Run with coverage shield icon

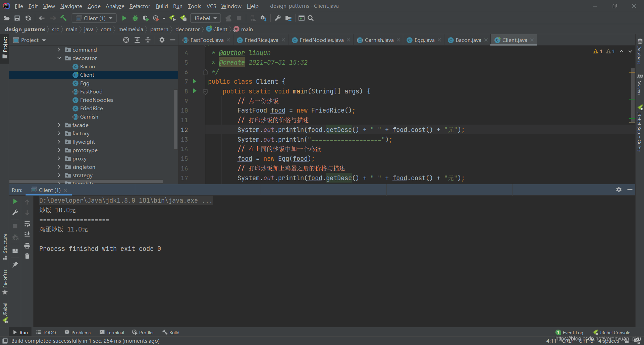click(x=146, y=18)
